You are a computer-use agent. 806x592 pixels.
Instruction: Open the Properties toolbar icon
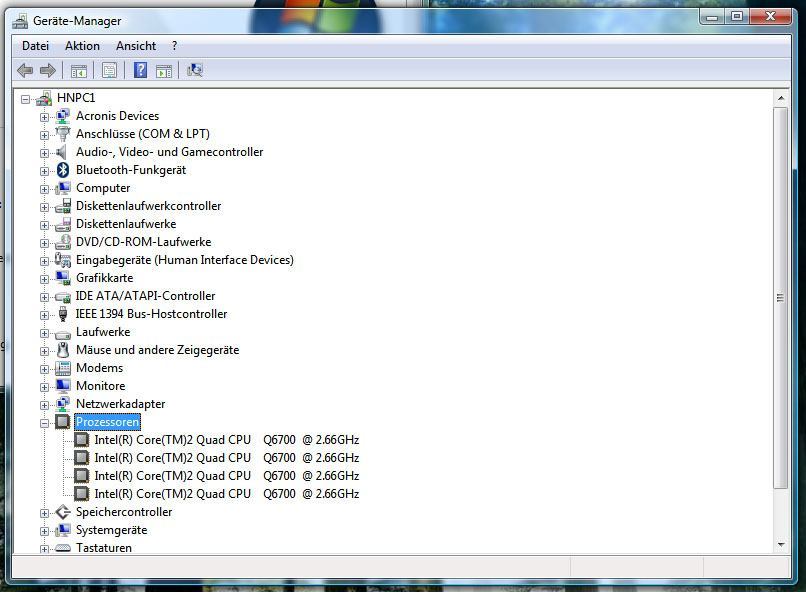(x=109, y=70)
